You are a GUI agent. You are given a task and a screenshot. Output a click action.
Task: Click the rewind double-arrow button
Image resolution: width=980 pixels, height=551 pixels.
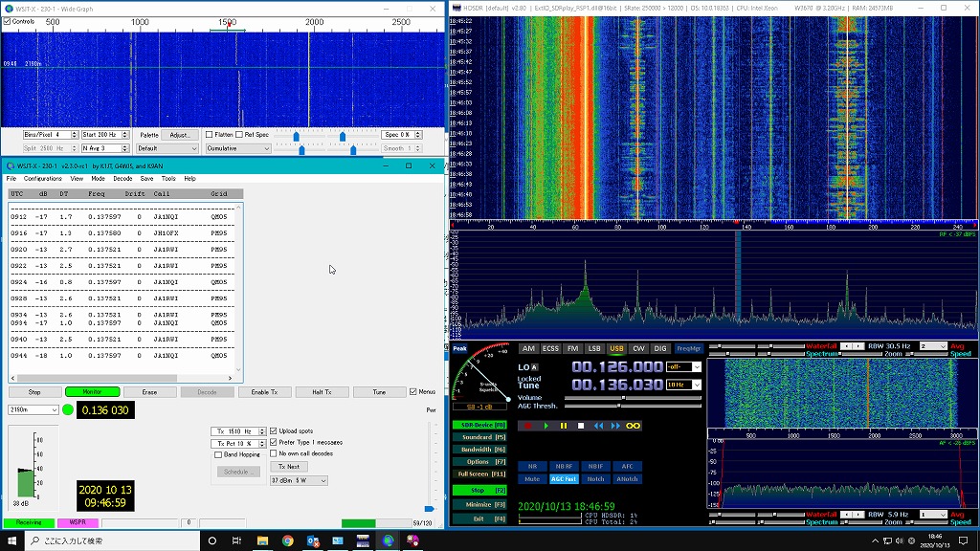pyautogui.click(x=598, y=426)
